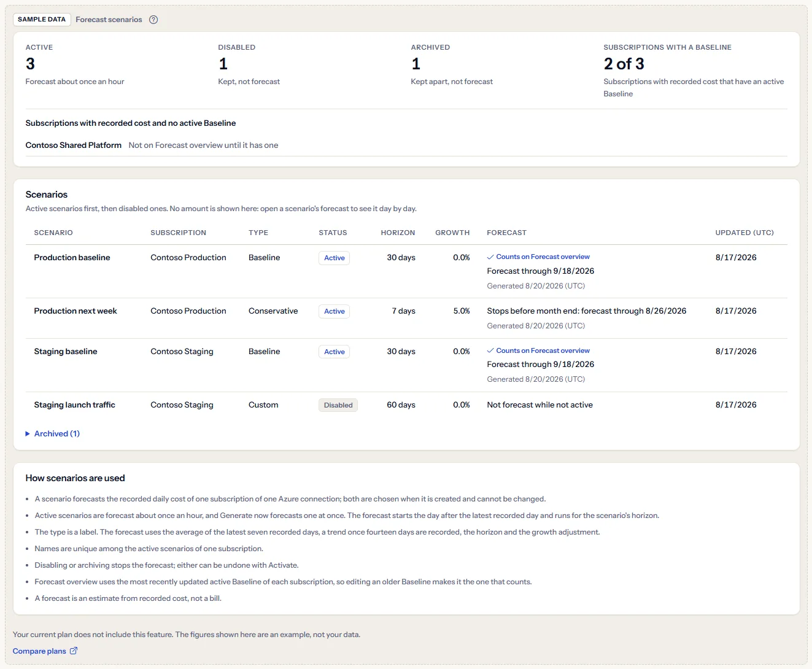
Task: Select the 'Kept, not forecast' caption under Disabled
Action: (x=249, y=82)
